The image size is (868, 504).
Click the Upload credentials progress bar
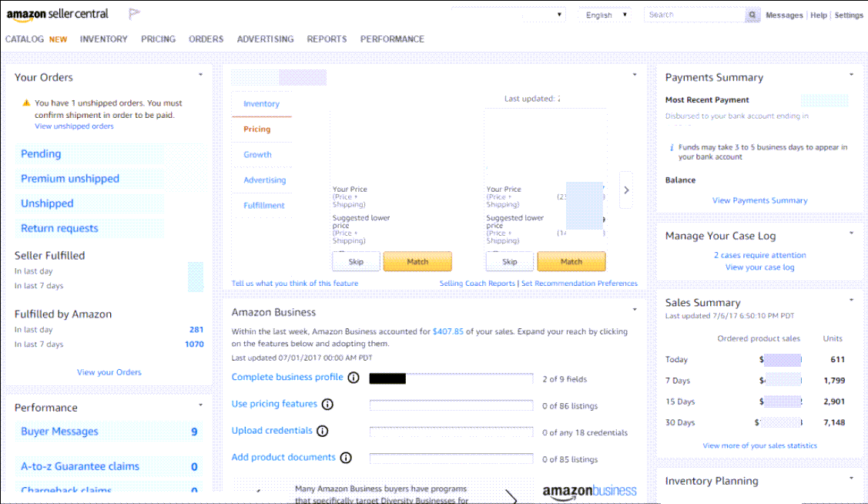coord(451,432)
